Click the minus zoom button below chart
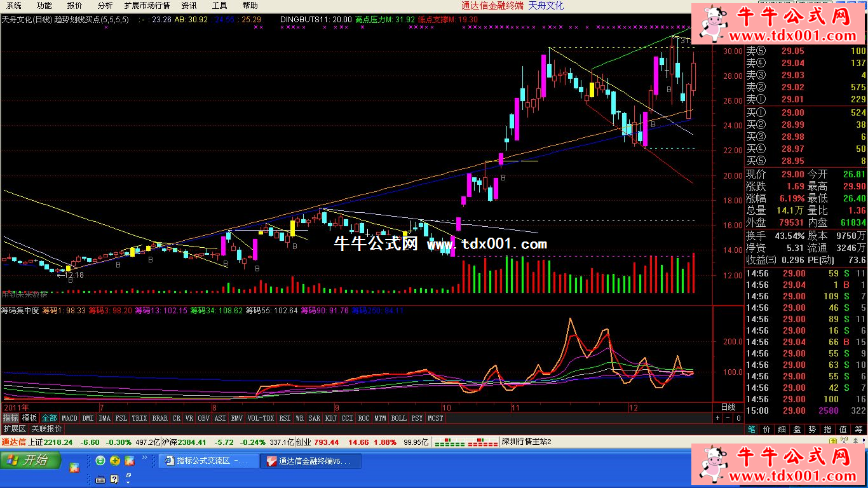The width and height of the screenshot is (868, 488). [x=728, y=418]
